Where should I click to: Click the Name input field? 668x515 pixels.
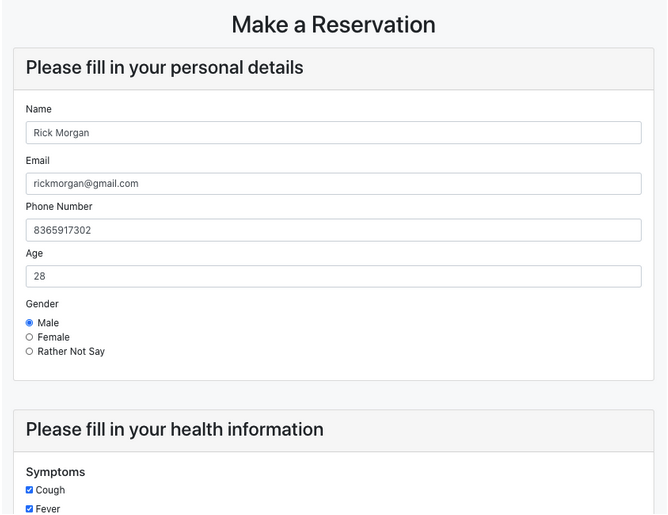333,133
